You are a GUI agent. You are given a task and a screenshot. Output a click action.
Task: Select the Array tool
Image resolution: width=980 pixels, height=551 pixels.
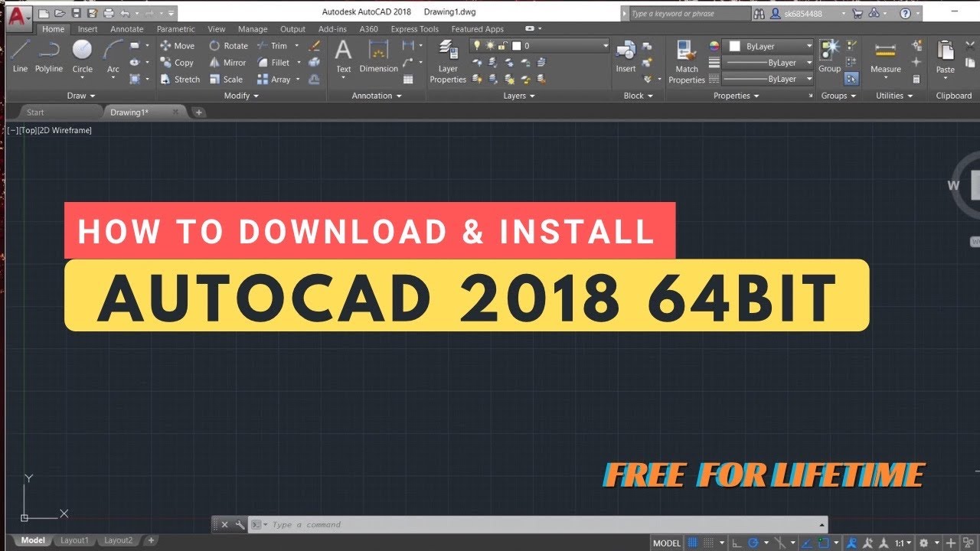[x=274, y=80]
